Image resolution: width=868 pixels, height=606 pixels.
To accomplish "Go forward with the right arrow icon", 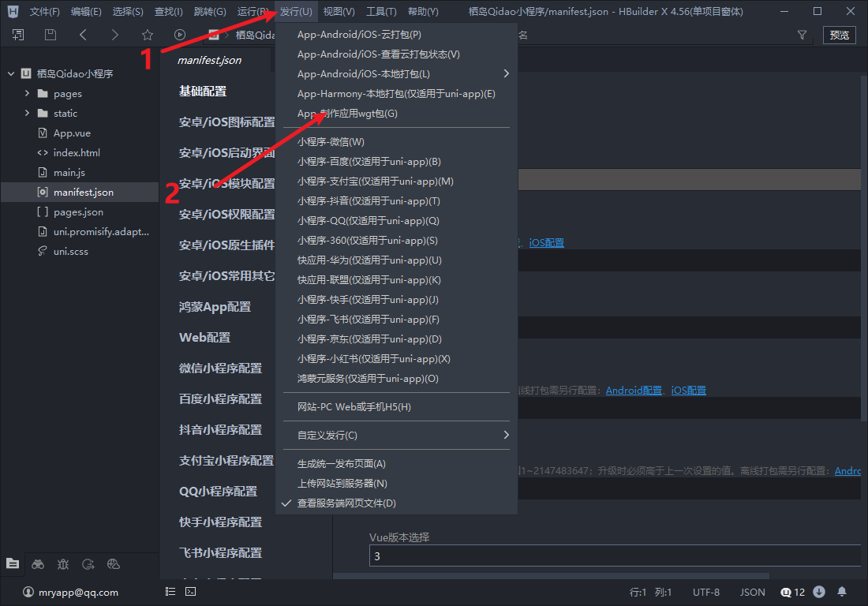I will click(114, 35).
